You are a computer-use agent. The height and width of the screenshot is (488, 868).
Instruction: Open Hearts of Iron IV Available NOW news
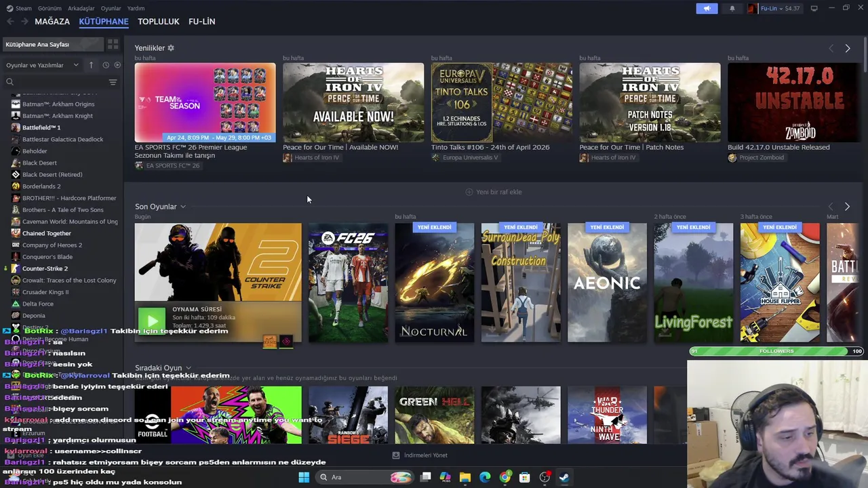[353, 102]
